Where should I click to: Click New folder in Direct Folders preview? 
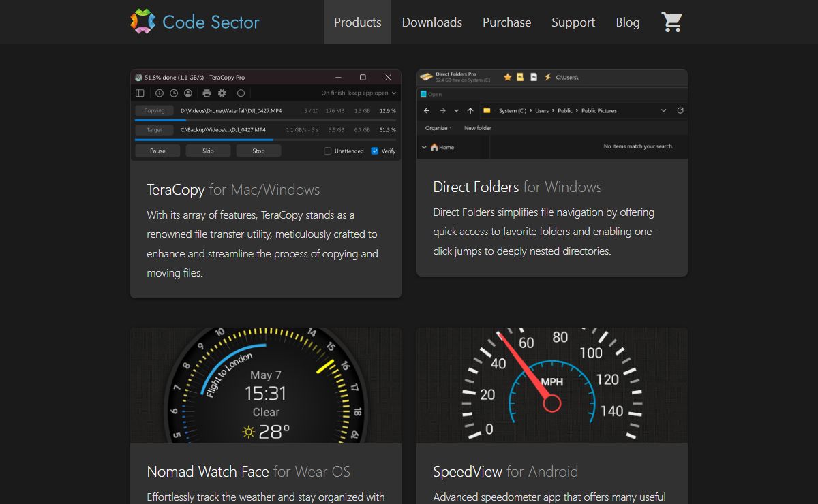click(478, 128)
